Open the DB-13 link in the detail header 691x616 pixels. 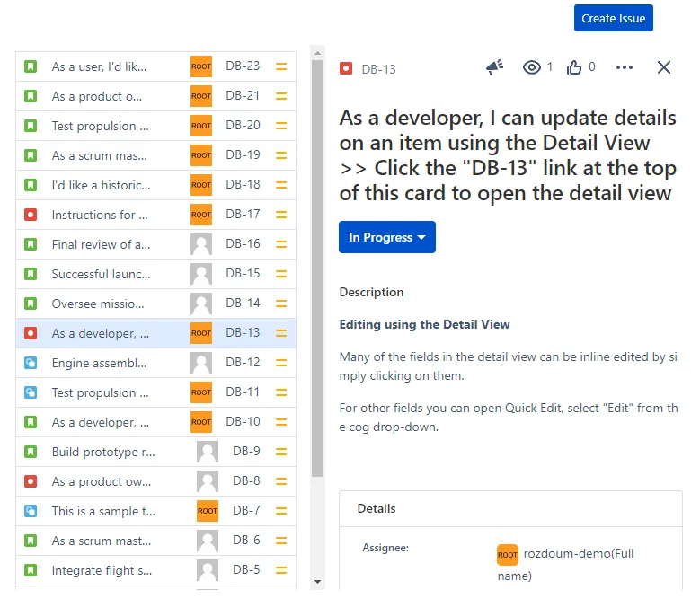(x=378, y=69)
